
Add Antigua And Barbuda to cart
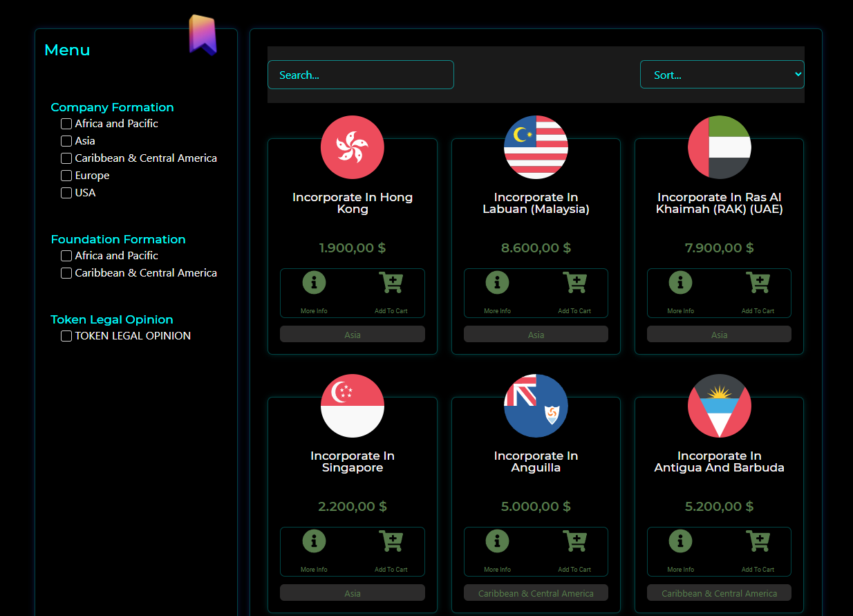[x=758, y=541]
